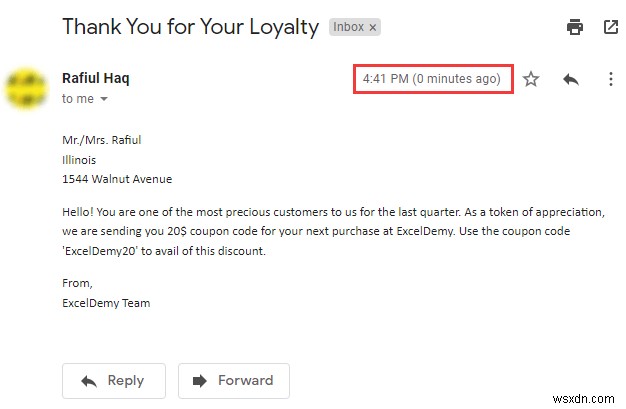Click the 'ExcelDemy Team' signature text
The height and width of the screenshot is (409, 626).
[106, 302]
